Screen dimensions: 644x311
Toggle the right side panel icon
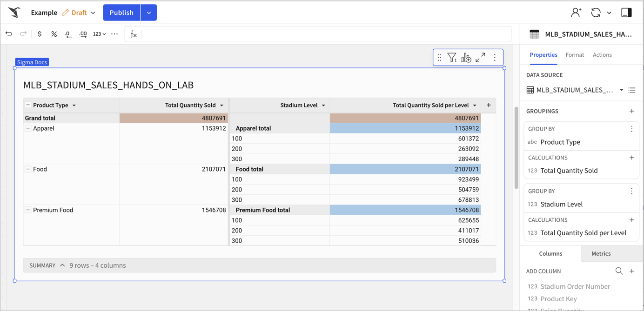626,13
